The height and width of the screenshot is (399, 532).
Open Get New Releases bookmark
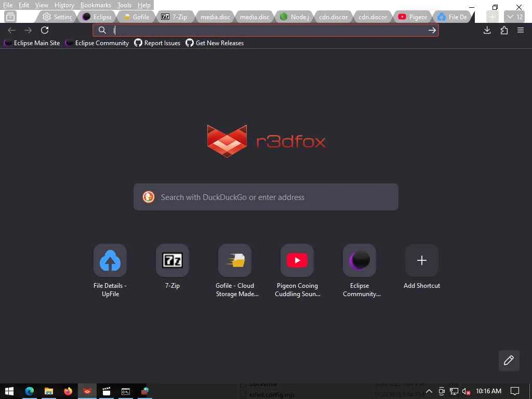click(215, 43)
